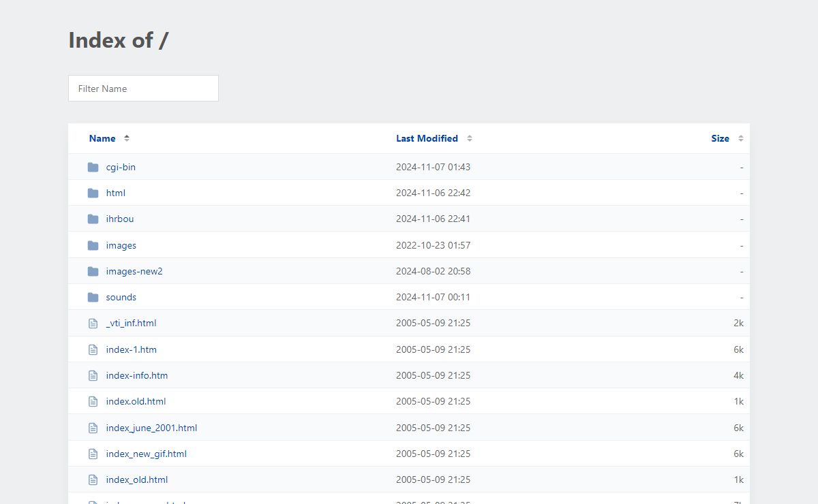The height and width of the screenshot is (504, 818).
Task: Click the images folder icon
Action: (x=93, y=246)
